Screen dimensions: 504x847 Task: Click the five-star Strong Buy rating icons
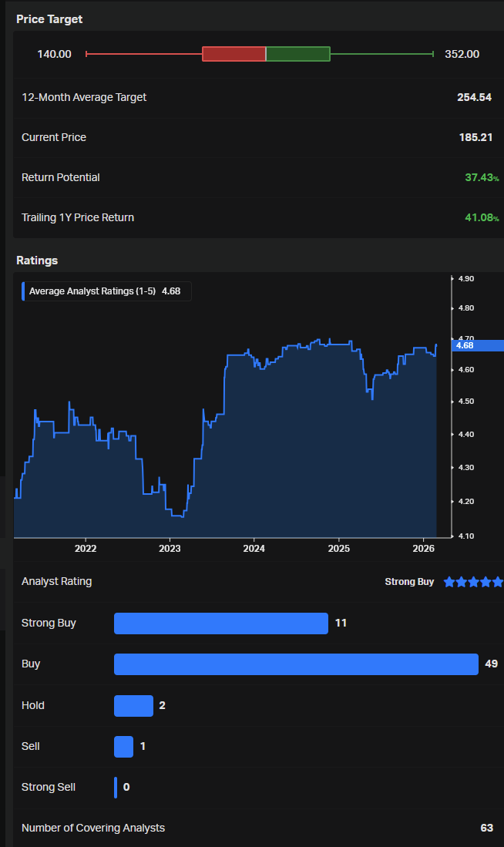point(474,582)
